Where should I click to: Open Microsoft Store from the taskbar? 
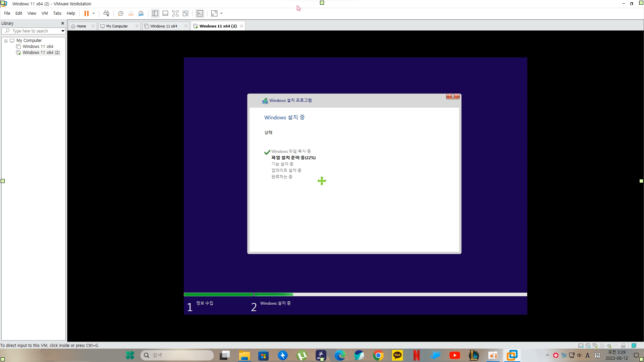(x=263, y=355)
